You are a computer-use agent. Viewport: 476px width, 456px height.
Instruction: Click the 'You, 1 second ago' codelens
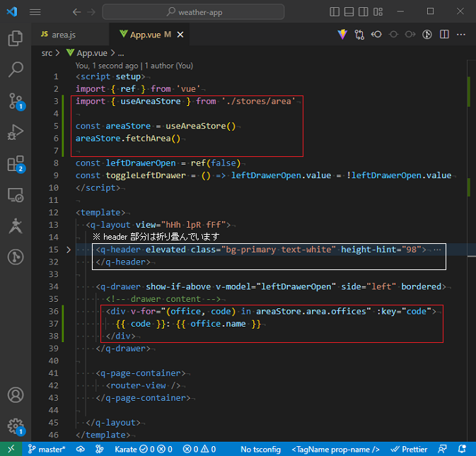[x=107, y=66]
